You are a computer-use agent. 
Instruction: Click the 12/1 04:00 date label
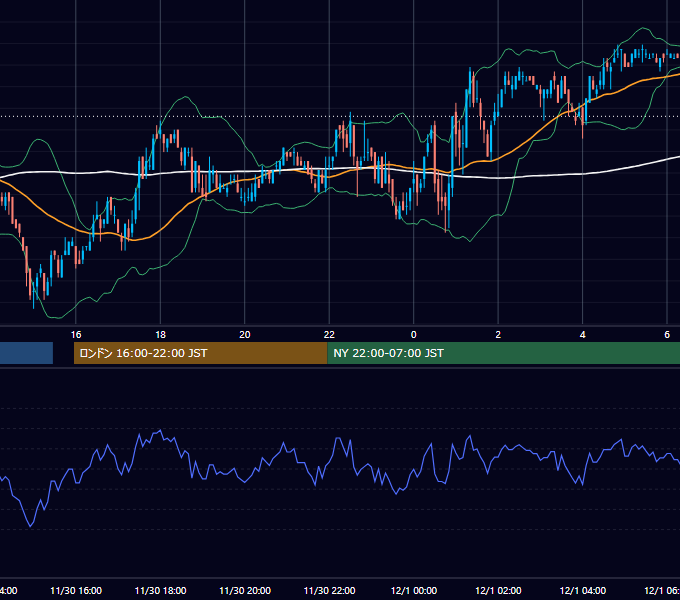pyautogui.click(x=582, y=590)
